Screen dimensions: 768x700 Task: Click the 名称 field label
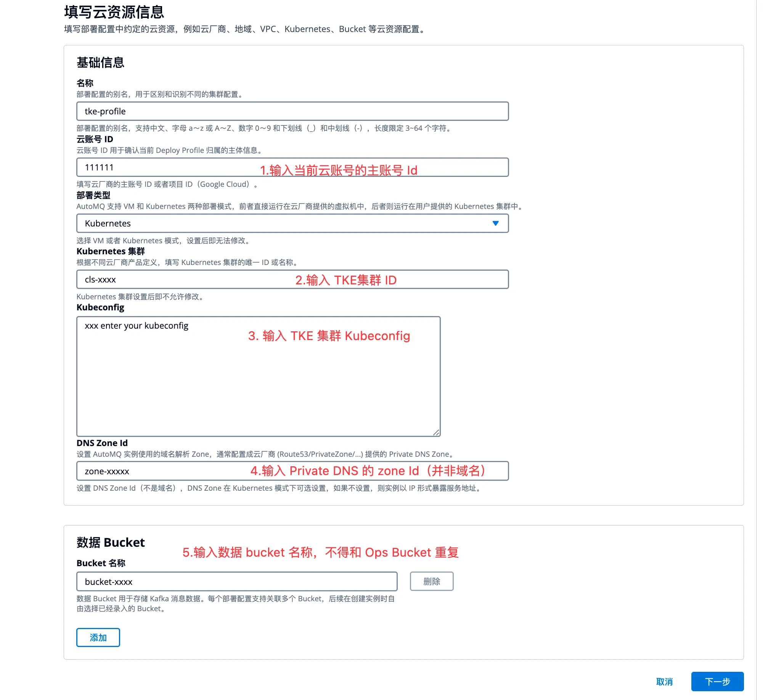click(x=85, y=83)
